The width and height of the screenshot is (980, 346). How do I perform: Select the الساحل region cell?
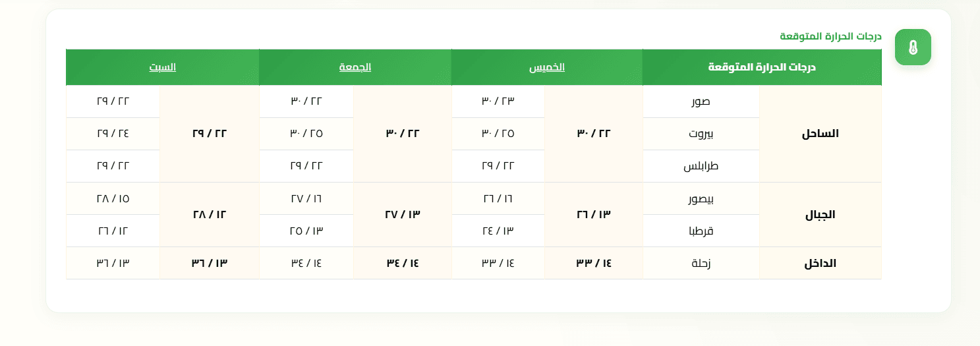coord(821,134)
